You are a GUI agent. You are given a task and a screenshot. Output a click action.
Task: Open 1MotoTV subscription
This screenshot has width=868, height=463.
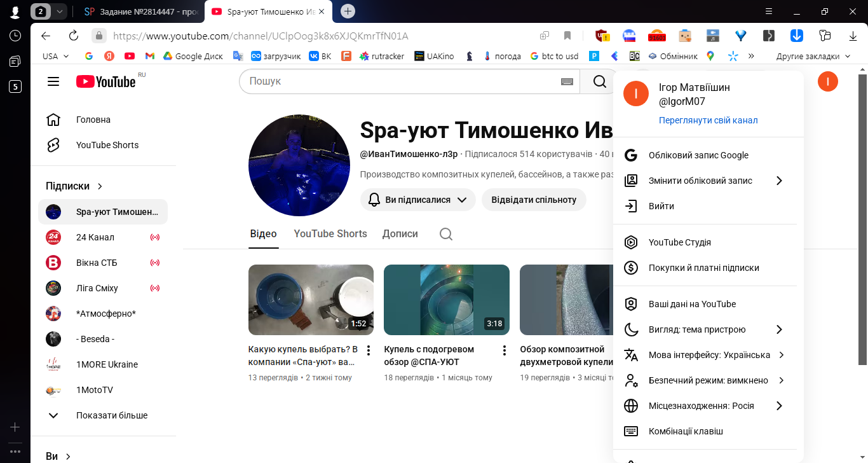click(x=103, y=390)
